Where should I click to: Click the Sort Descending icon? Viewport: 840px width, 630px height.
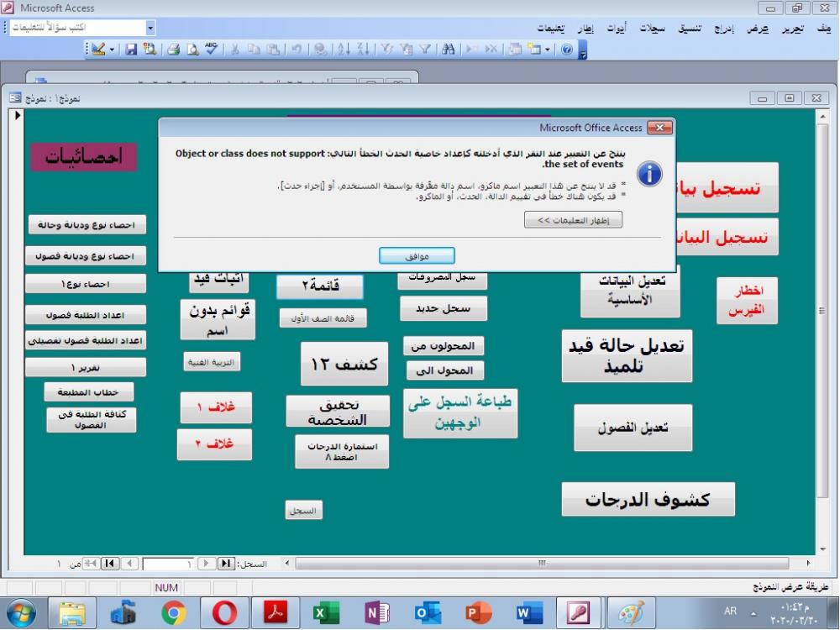click(363, 50)
